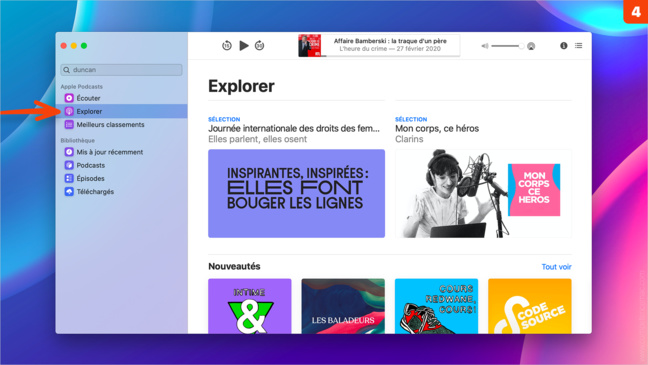This screenshot has width=648, height=365.
Task: Open AirPlay output selector
Action: tap(531, 46)
